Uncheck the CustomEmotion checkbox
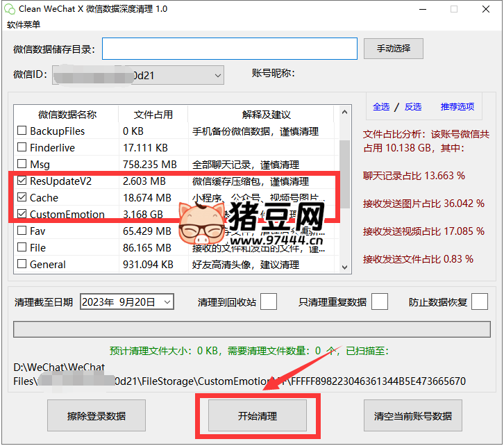The image size is (504, 446). tap(22, 214)
